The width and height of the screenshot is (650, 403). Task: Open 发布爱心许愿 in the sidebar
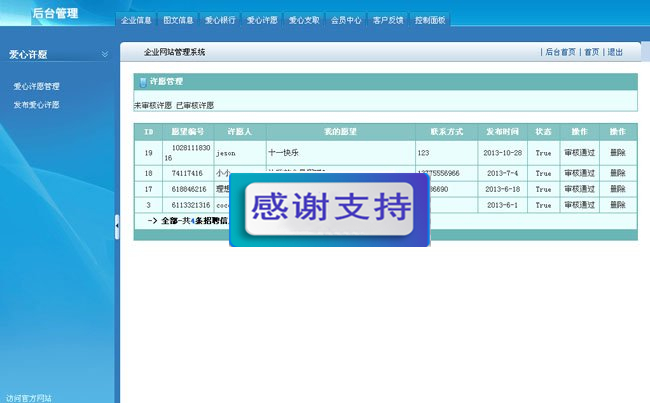pos(36,104)
